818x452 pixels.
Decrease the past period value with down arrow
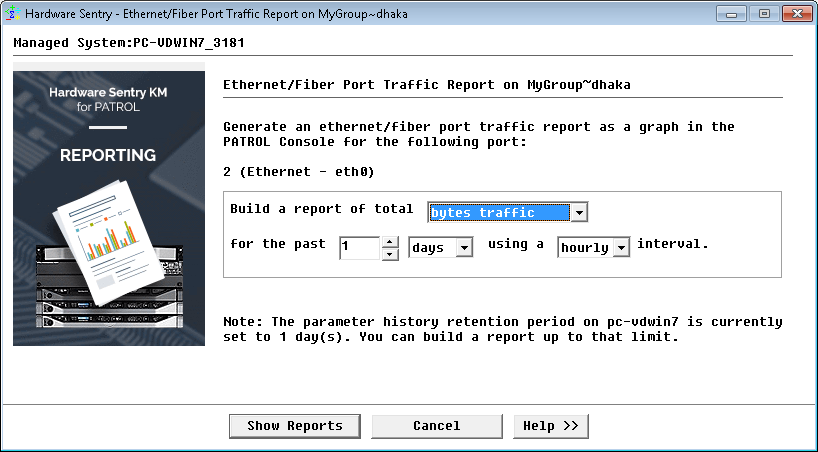click(390, 254)
